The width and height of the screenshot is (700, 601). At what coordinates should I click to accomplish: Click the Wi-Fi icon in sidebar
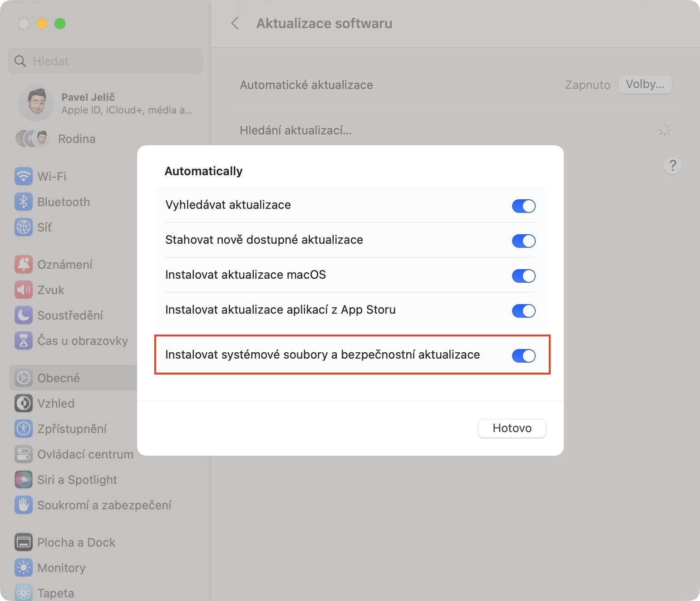coord(24,177)
